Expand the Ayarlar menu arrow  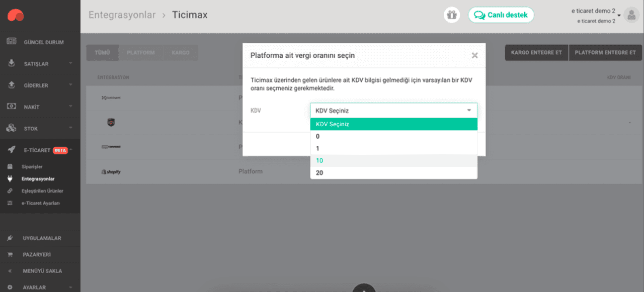pyautogui.click(x=71, y=287)
